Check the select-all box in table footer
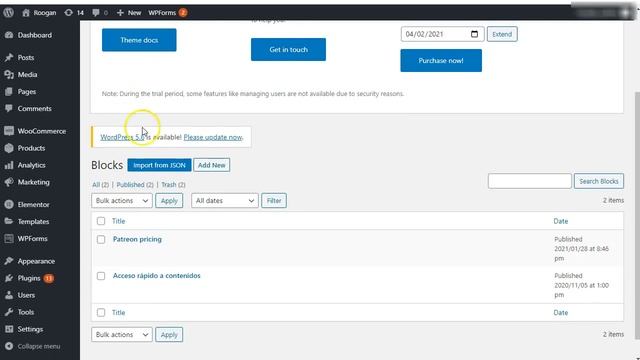The width and height of the screenshot is (640, 360). 101,313
